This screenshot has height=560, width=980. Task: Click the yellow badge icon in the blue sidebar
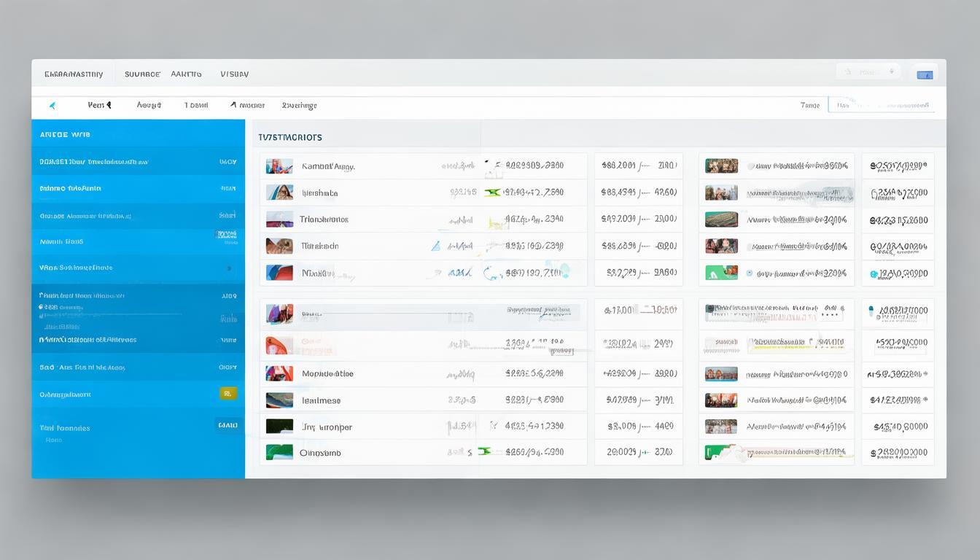(x=228, y=394)
